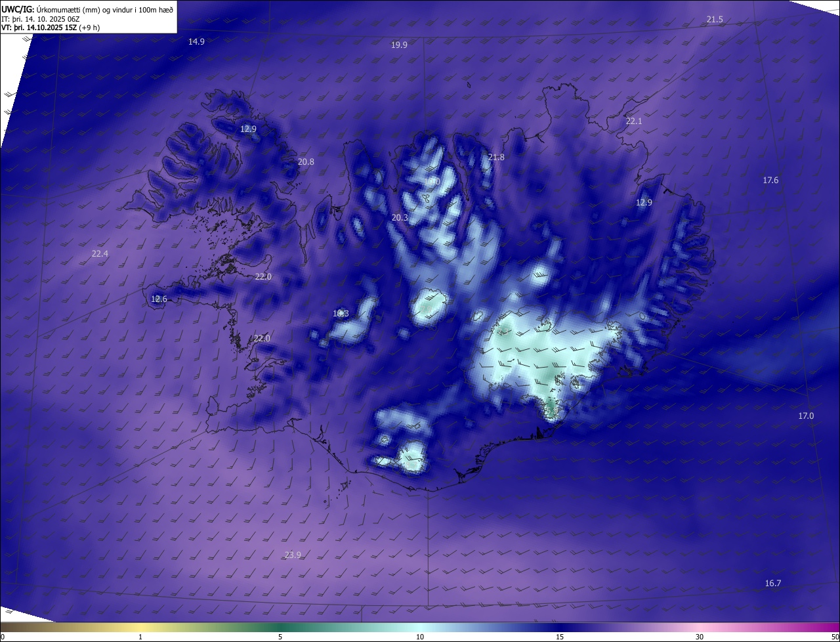Select the 22.4 wind value label
The height and width of the screenshot is (642, 840).
pos(100,253)
